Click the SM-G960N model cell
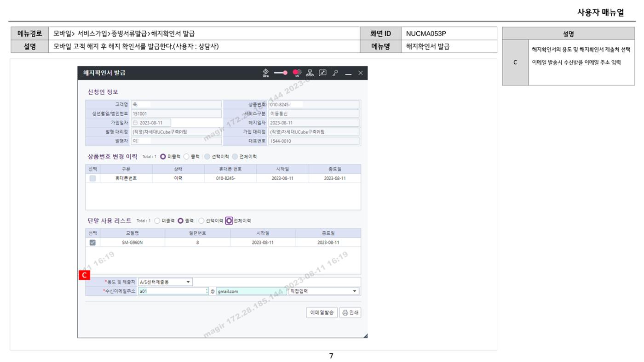Screen dimensions: 644x362 132,243
